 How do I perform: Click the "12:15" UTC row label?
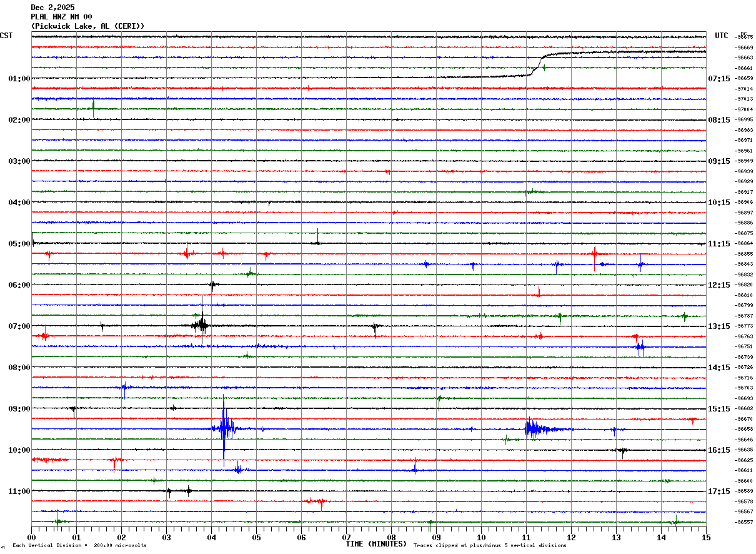pos(719,285)
